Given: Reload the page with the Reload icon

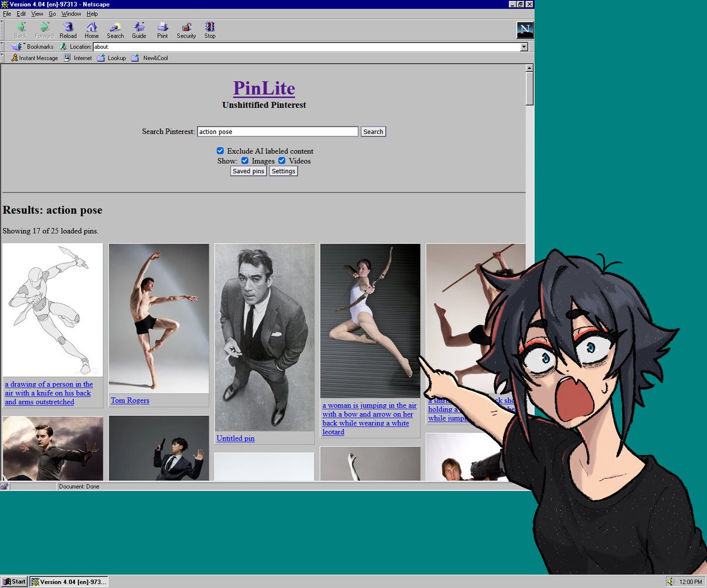Looking at the screenshot, I should point(68,30).
